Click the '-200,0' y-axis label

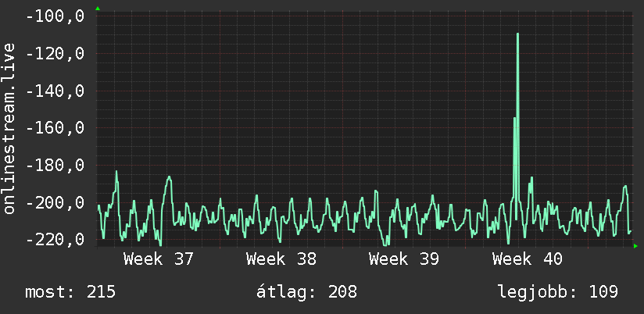tap(55, 202)
